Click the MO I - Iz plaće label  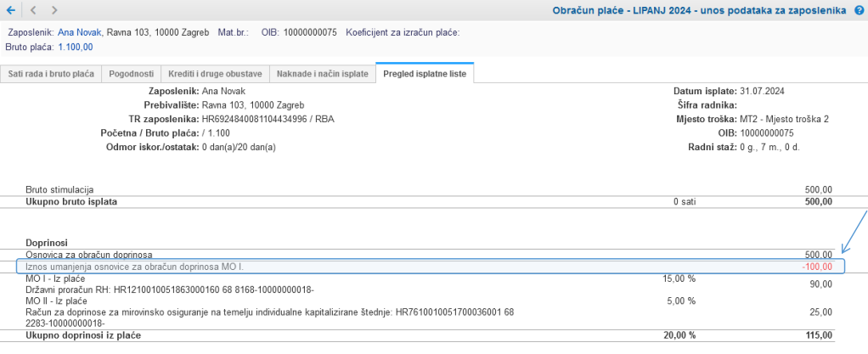point(55,278)
